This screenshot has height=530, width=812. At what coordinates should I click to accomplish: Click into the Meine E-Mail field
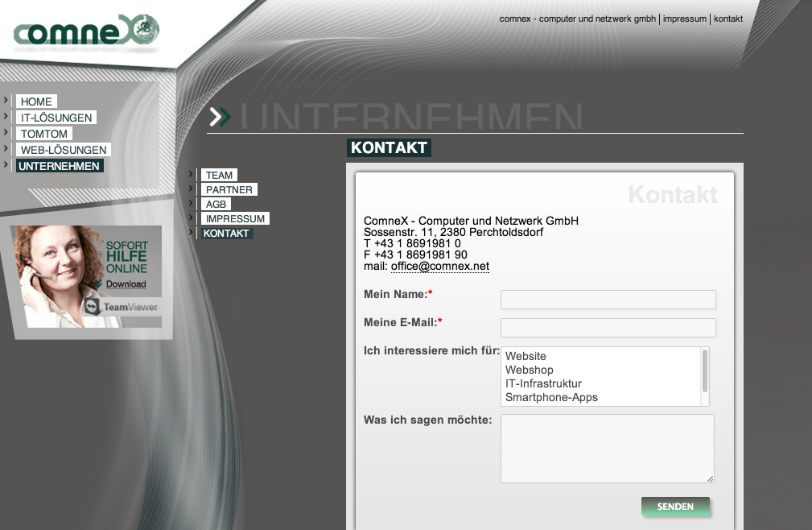tap(608, 328)
